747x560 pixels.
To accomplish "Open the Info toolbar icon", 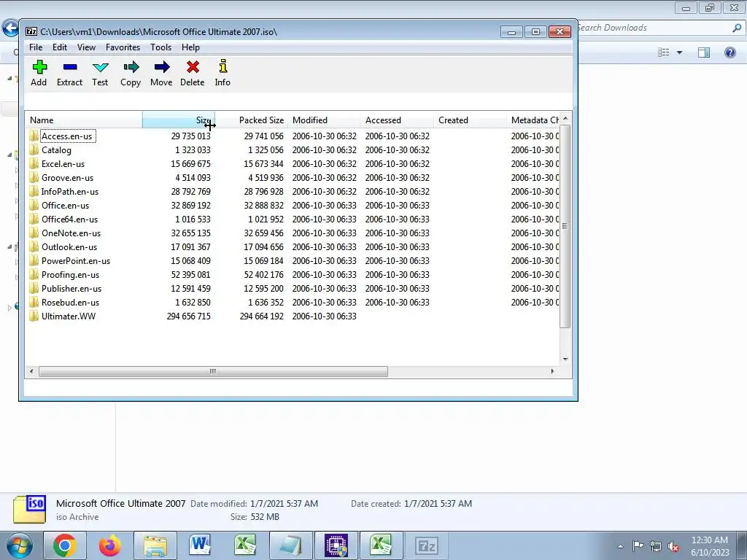I will click(x=222, y=73).
